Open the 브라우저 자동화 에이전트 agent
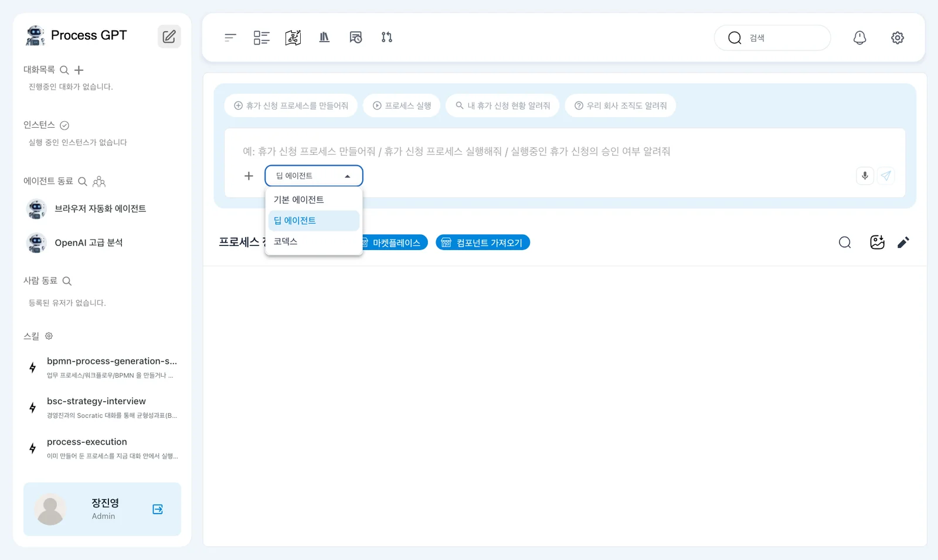This screenshot has height=560, width=938. pyautogui.click(x=102, y=209)
